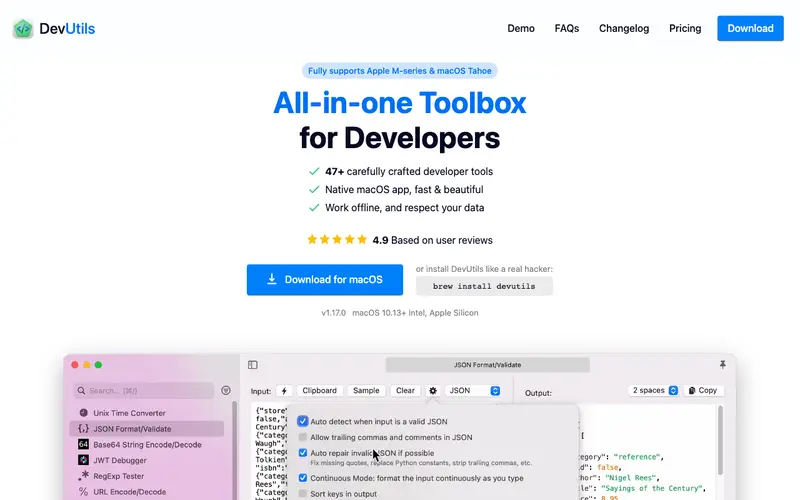Click the DevUtils logo icon

(x=23, y=29)
